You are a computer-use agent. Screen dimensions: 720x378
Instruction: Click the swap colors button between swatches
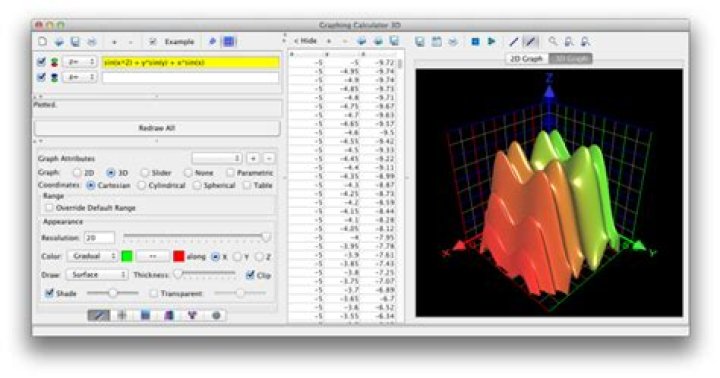pos(153,256)
